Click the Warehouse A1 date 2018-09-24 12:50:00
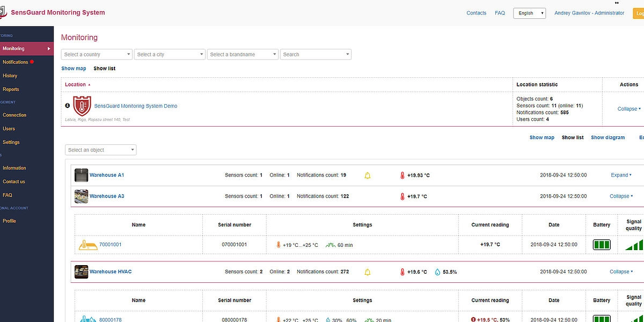644x322 pixels. pyautogui.click(x=563, y=175)
